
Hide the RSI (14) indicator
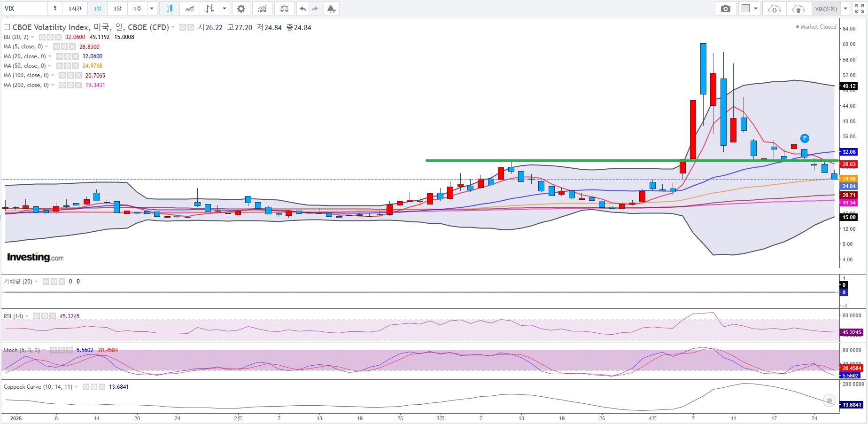click(37, 316)
